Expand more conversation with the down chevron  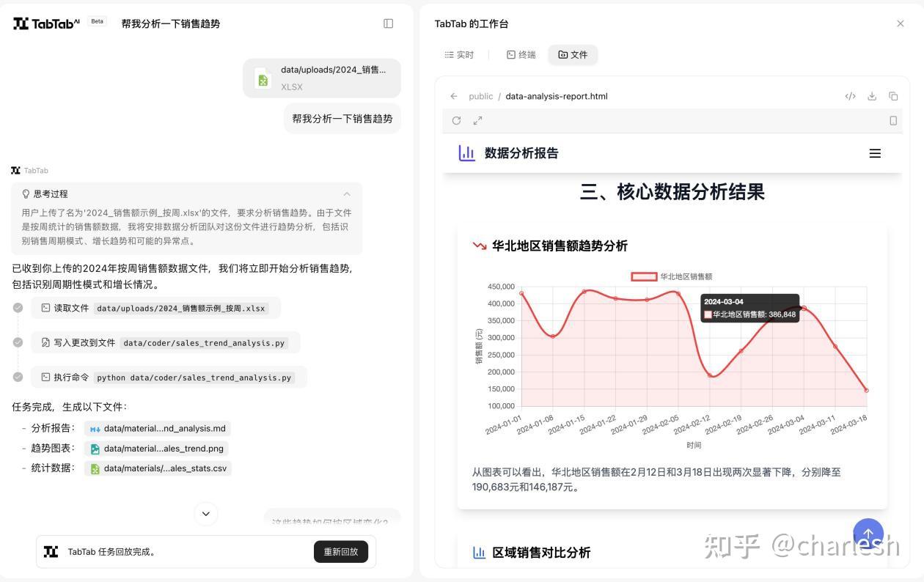206,514
